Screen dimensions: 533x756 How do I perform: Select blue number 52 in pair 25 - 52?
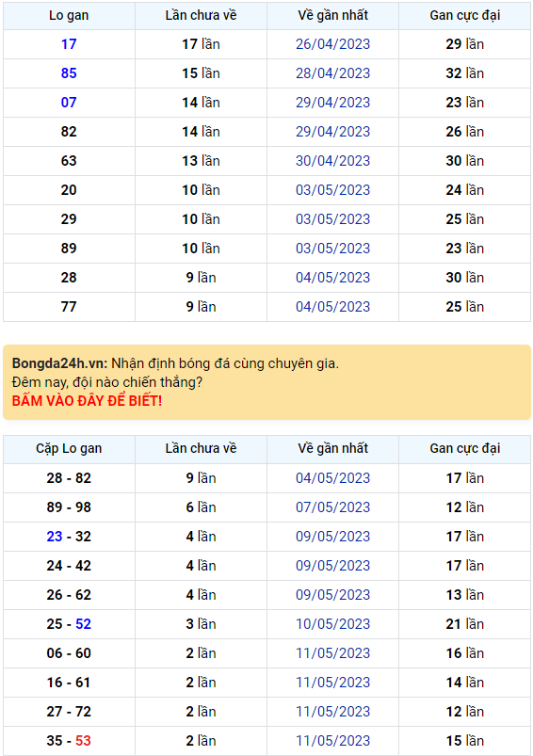click(x=84, y=624)
